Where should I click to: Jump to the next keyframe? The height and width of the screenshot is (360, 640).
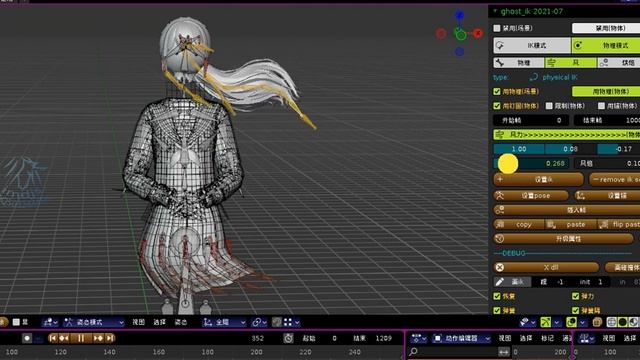(x=98, y=338)
